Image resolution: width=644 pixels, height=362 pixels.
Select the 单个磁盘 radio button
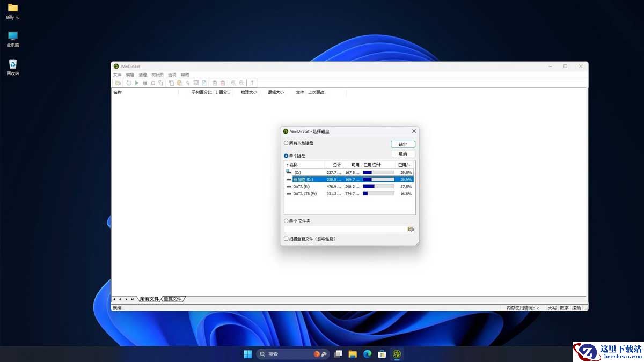click(x=286, y=156)
